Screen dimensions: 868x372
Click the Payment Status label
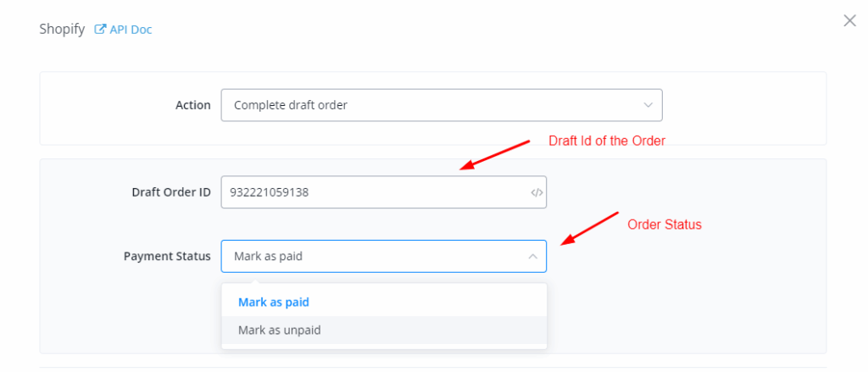click(167, 256)
